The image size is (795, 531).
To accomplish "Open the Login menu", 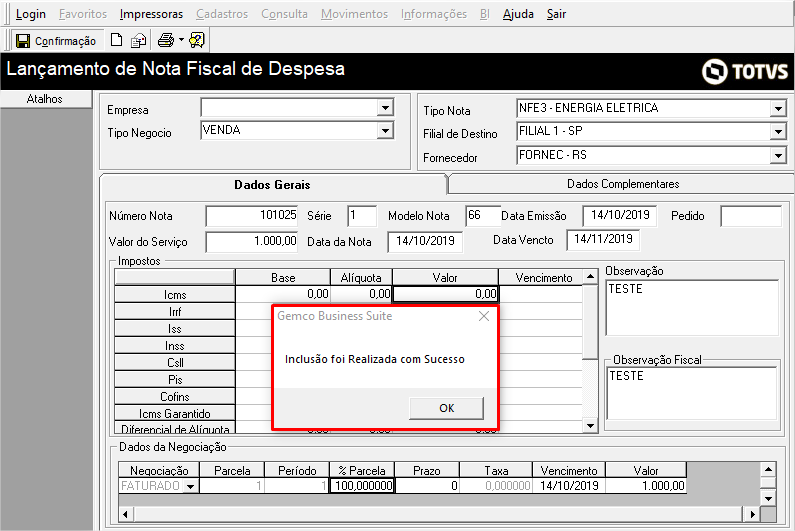I will coord(30,14).
